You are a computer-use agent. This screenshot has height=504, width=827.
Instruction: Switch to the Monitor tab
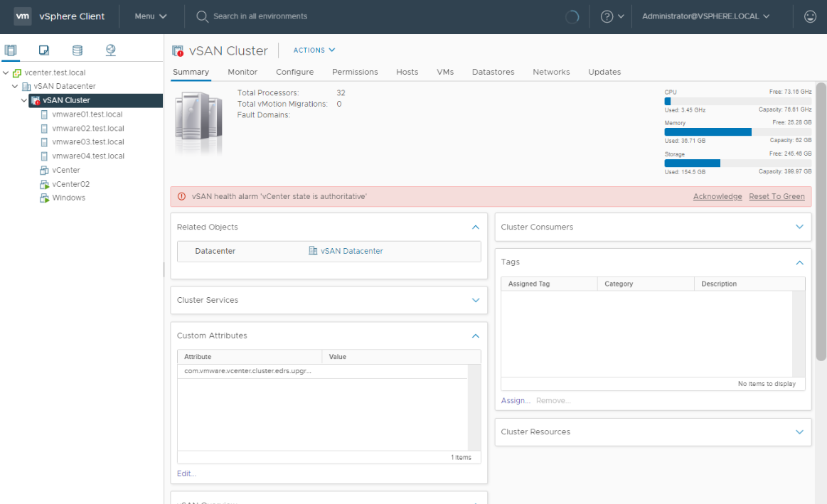[242, 73]
